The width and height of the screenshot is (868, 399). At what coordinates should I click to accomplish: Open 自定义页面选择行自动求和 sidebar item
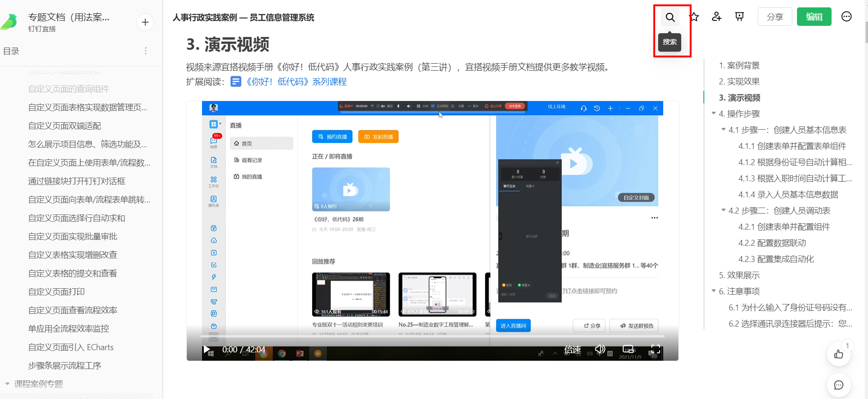tap(77, 218)
